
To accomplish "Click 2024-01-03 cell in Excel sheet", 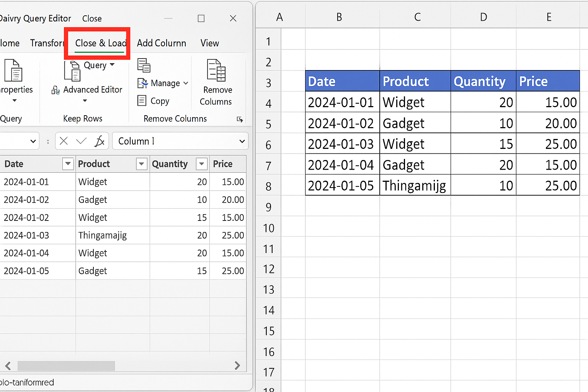I will click(x=343, y=144).
